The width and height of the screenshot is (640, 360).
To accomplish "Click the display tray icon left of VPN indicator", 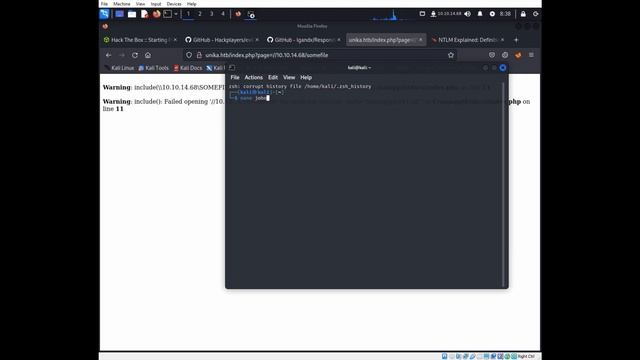I will coord(422,14).
